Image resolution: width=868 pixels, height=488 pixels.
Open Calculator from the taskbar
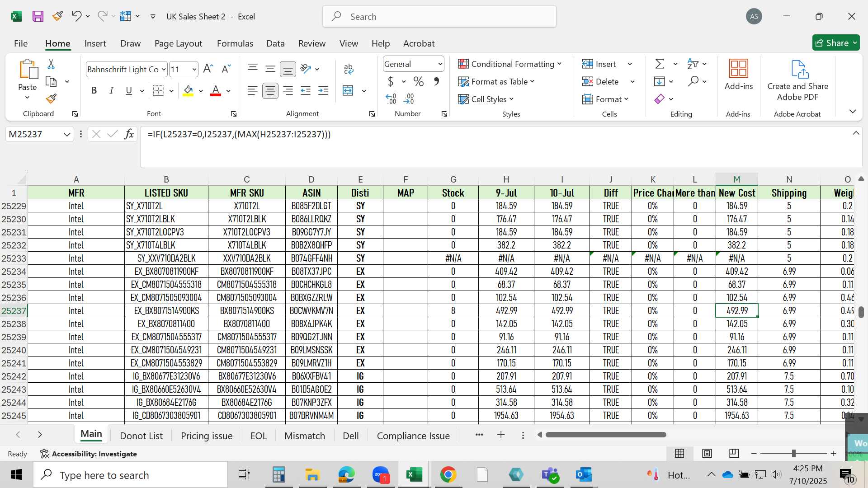(278, 475)
